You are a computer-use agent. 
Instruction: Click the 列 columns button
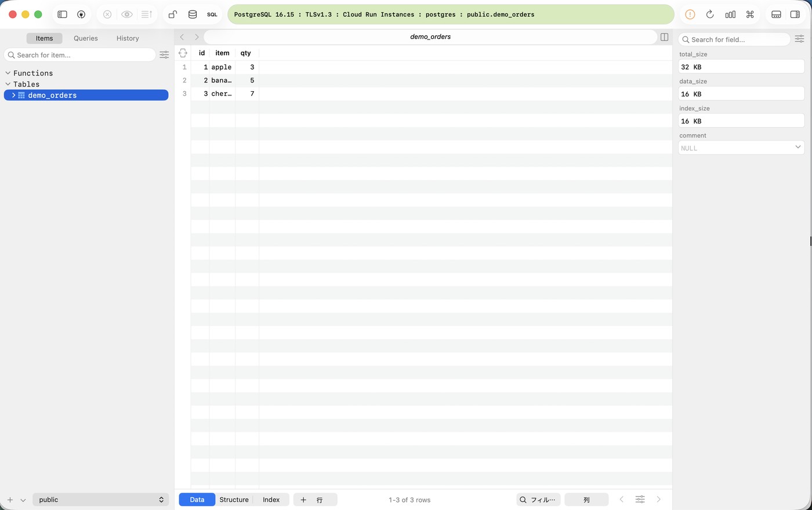586,500
